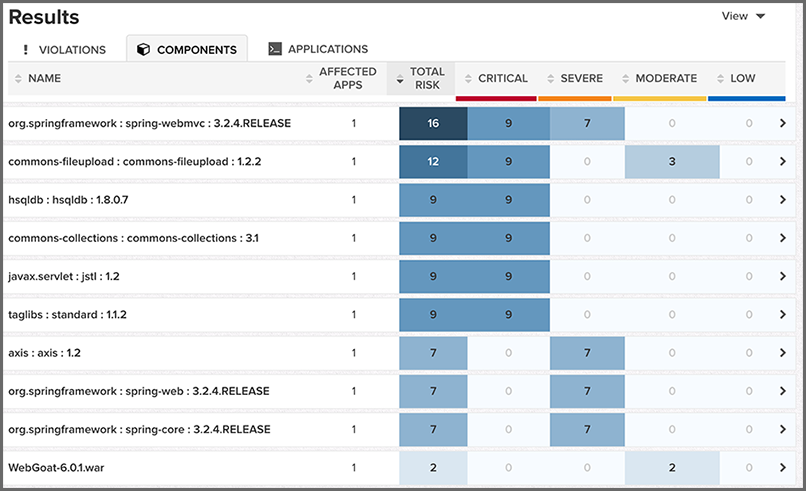806x491 pixels.
Task: Expand taglibs standard row arrow
Action: click(x=783, y=314)
